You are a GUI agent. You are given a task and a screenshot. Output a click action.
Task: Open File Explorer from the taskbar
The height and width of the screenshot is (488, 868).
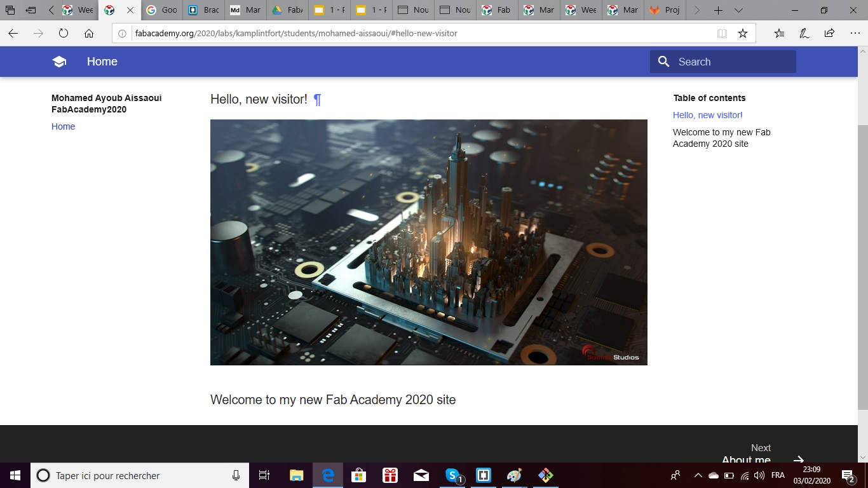[x=297, y=475]
